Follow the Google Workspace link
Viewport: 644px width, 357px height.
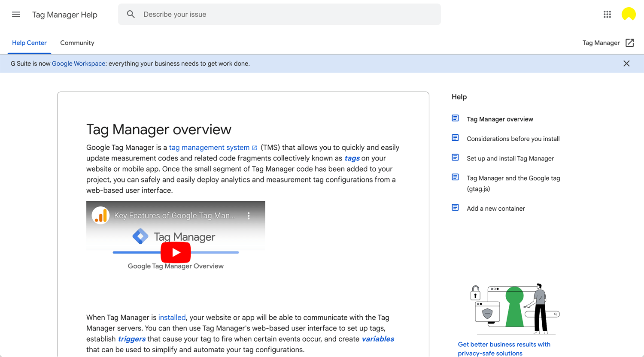click(79, 64)
